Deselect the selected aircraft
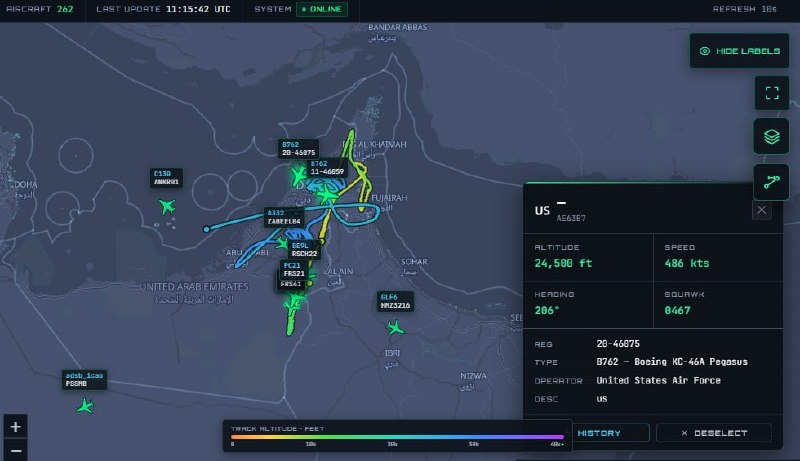 714,433
